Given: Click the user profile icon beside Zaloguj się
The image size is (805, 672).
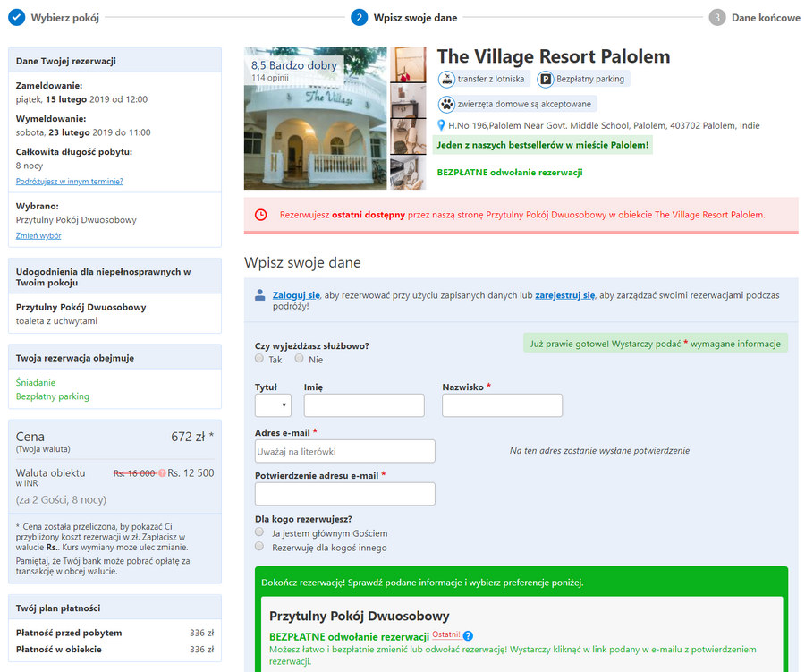Looking at the screenshot, I should [x=260, y=295].
